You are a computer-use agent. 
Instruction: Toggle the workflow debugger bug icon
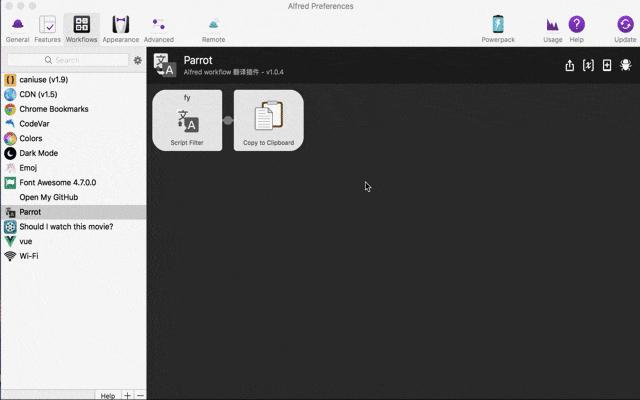click(626, 65)
